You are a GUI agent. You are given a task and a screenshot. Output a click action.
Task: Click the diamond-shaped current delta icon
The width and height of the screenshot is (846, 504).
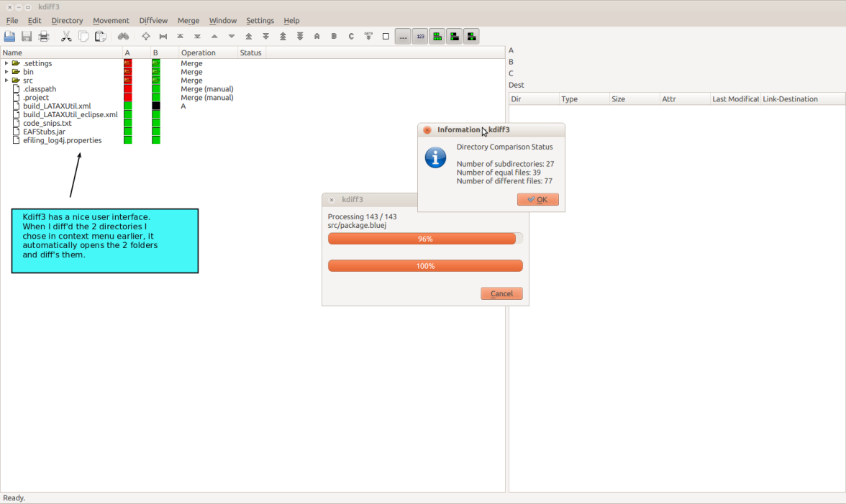tap(145, 36)
